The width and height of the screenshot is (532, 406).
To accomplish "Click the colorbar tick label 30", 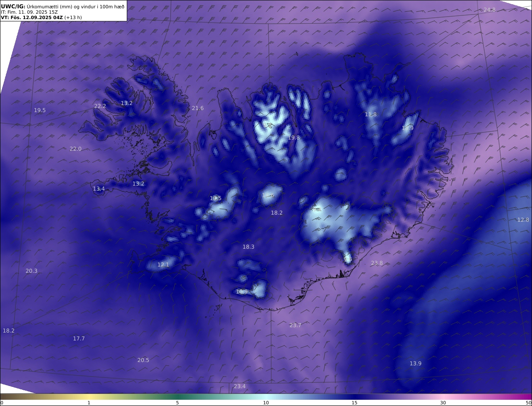I will tap(443, 403).
